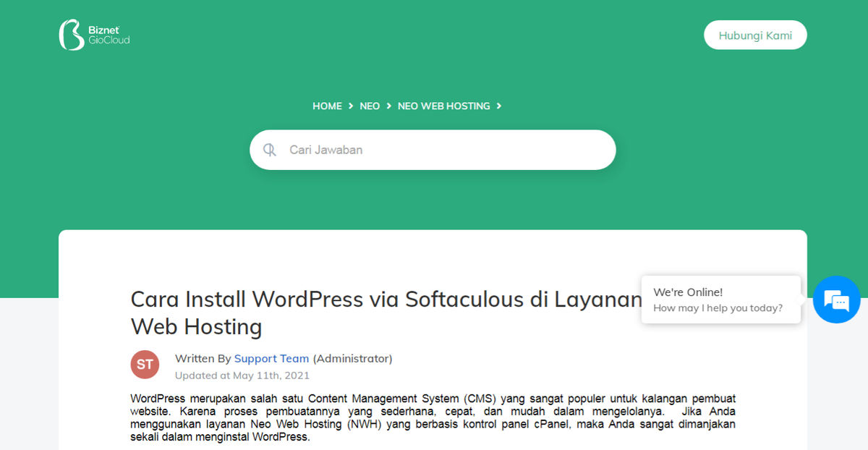The width and height of the screenshot is (868, 450).
Task: Click the search magnifier icon
Action: [x=270, y=150]
